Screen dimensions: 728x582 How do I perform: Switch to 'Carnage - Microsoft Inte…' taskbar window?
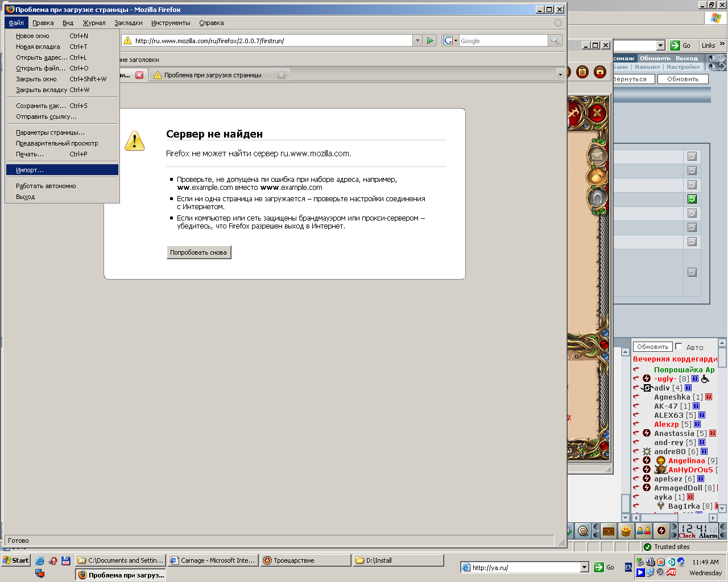click(213, 560)
